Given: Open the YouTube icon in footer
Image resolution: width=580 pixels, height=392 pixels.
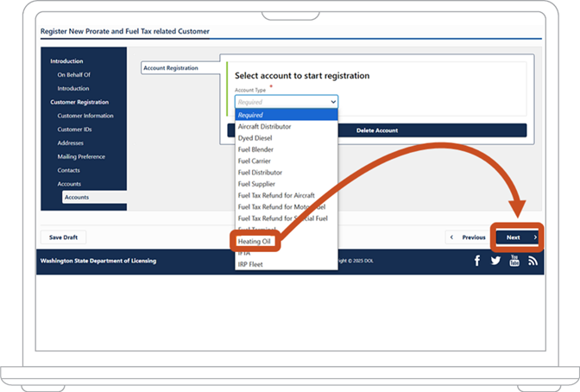Looking at the screenshot, I should [x=514, y=260].
